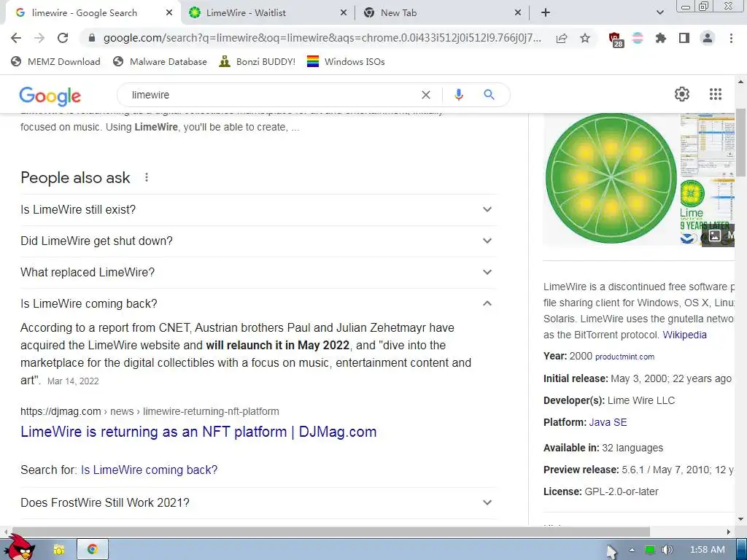Bookmark this page with the star icon

coord(585,38)
